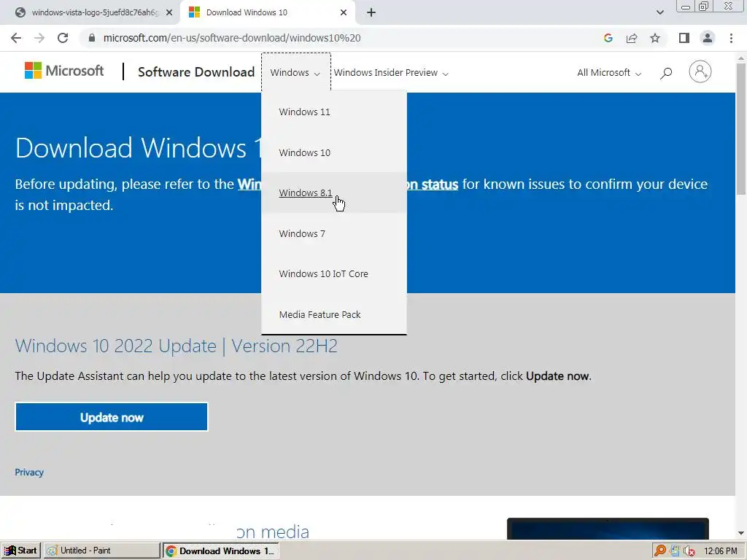Click the Microsoft account sign-in icon
747x560 pixels.
700,72
